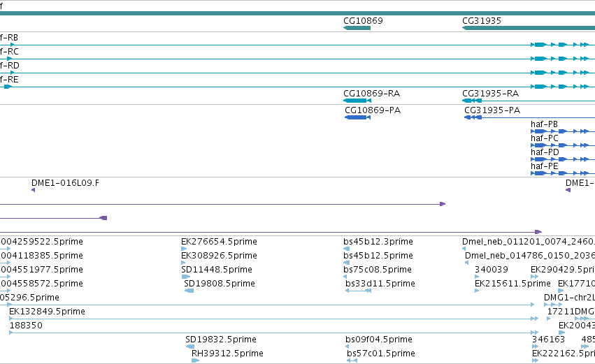Select purple block at end of short BAC line
This screenshot has height=364, width=595.
(x=103, y=218)
